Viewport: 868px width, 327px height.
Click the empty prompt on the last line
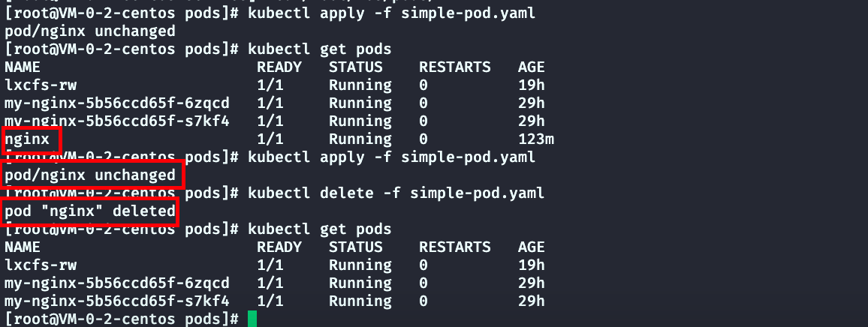pos(120,319)
